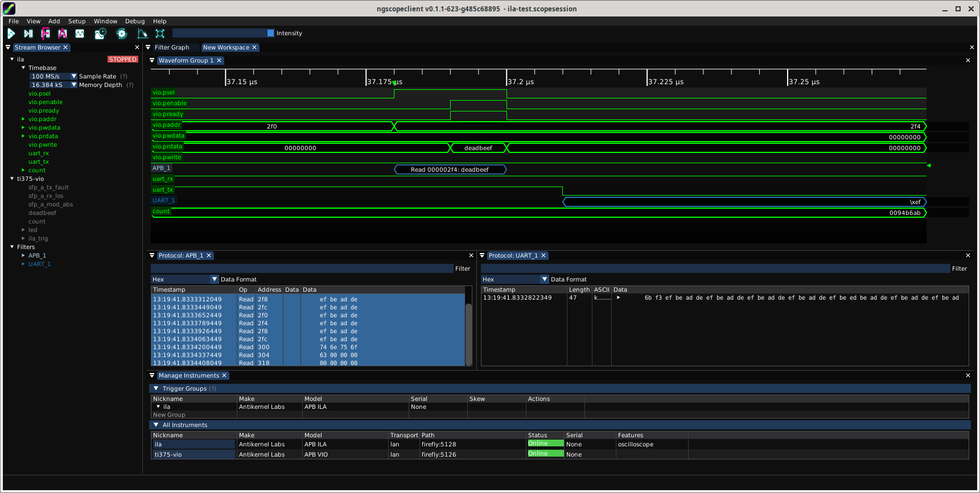Expand the vio.pwdata stream
Image resolution: width=980 pixels, height=493 pixels.
(23, 128)
